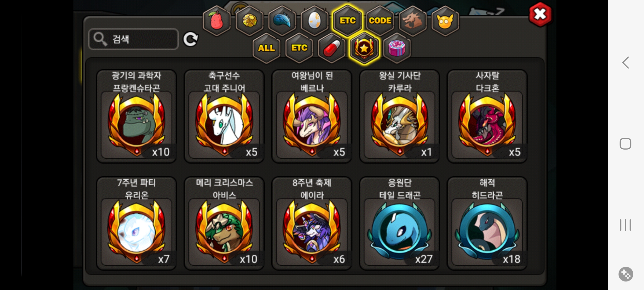Choose the 왕실 기사단 카루라 emblem
The width and height of the screenshot is (644, 290).
[400, 116]
